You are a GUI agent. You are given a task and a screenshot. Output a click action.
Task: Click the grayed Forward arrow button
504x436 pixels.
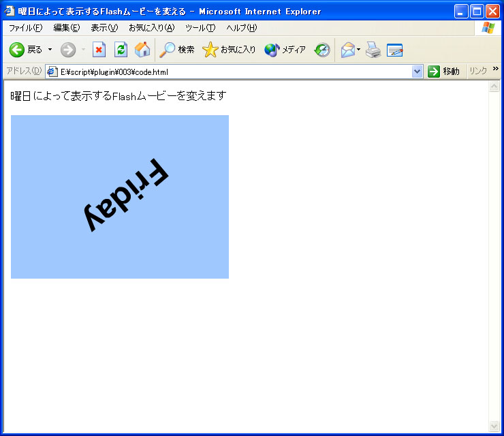(x=68, y=50)
